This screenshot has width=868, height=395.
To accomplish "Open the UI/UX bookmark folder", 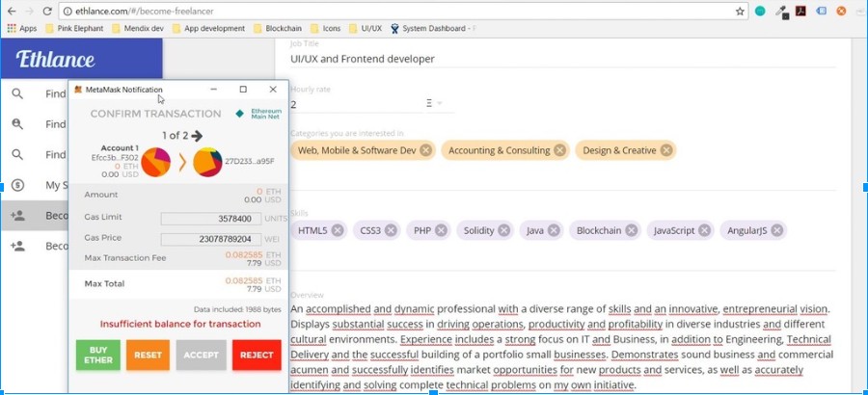I will tap(366, 28).
